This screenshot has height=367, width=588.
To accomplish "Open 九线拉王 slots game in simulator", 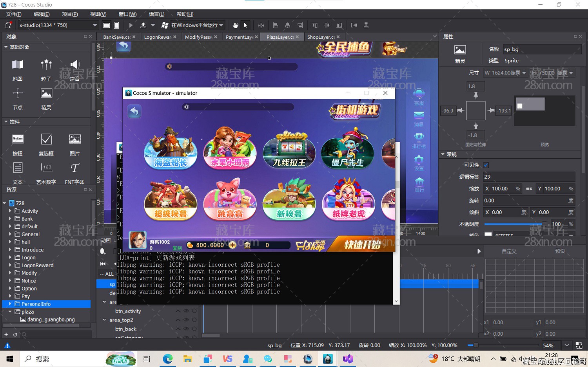I will 289,150.
